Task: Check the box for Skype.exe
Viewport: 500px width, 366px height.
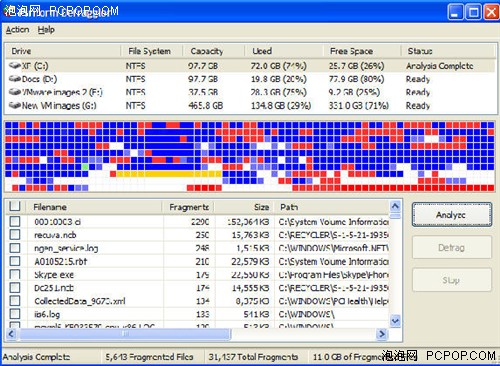Action: pyautogui.click(x=15, y=274)
